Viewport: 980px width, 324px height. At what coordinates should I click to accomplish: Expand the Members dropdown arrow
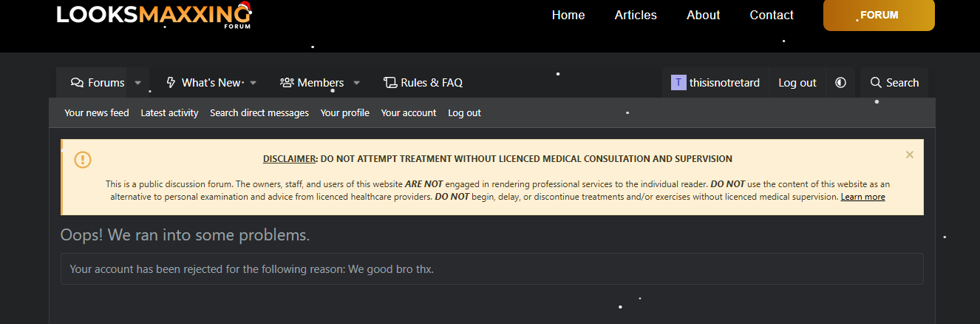[356, 83]
